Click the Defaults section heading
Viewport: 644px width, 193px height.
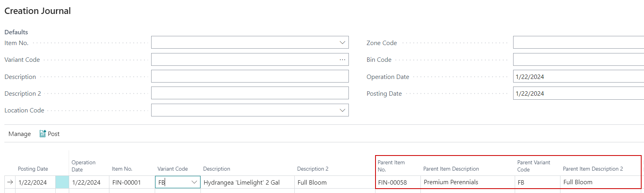[x=16, y=32]
